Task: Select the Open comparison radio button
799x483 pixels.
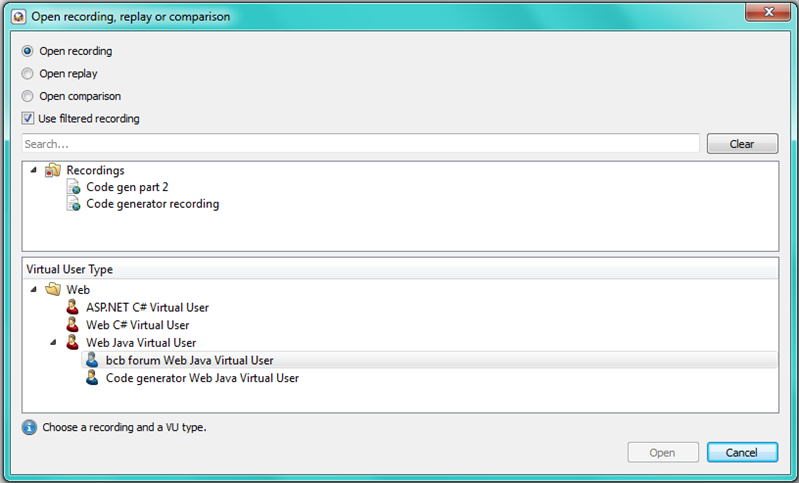Action: coord(28,96)
